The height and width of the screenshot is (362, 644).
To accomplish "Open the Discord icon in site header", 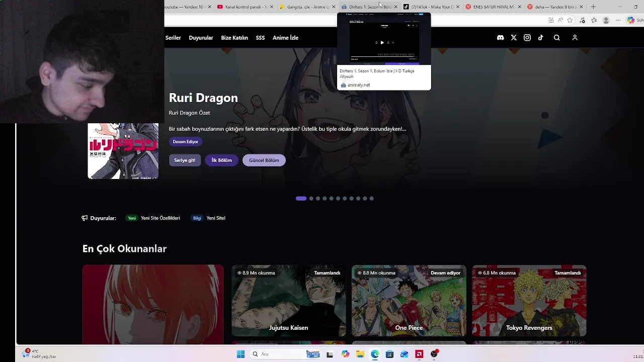I will 500,38.
